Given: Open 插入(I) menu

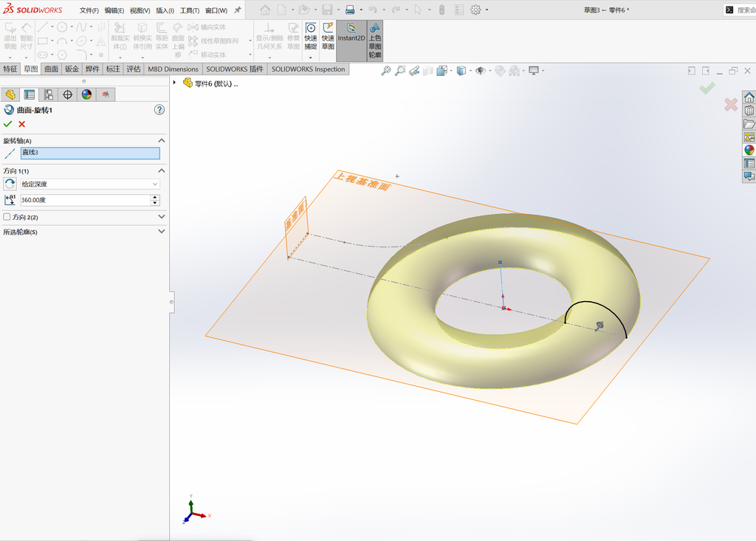Looking at the screenshot, I should click(165, 10).
